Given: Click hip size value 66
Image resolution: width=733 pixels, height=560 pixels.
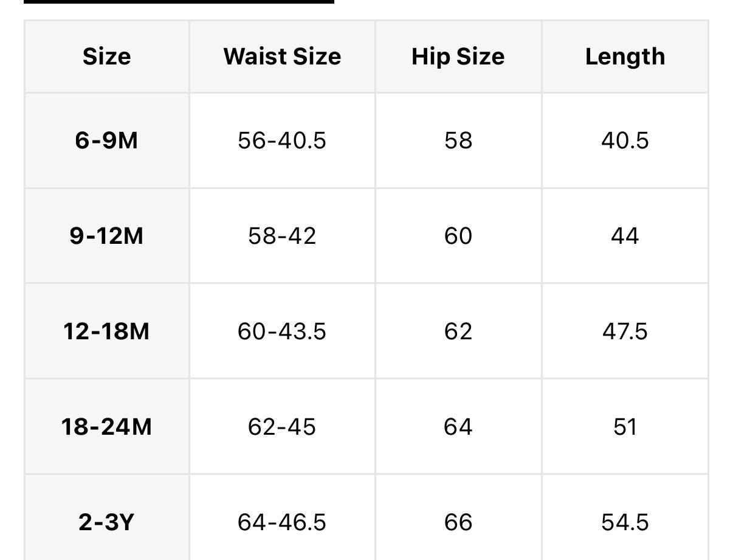Looking at the screenshot, I should click(458, 522).
